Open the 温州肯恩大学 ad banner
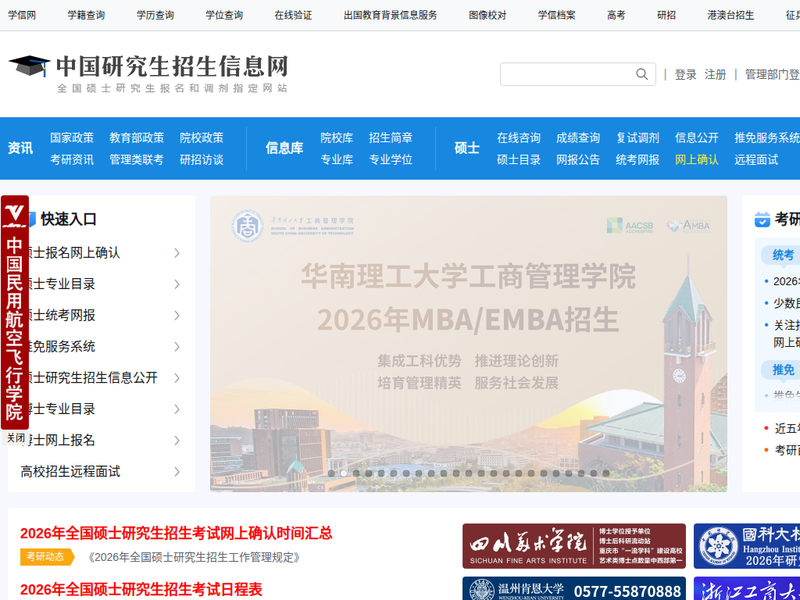This screenshot has height=600, width=800. pos(573,589)
